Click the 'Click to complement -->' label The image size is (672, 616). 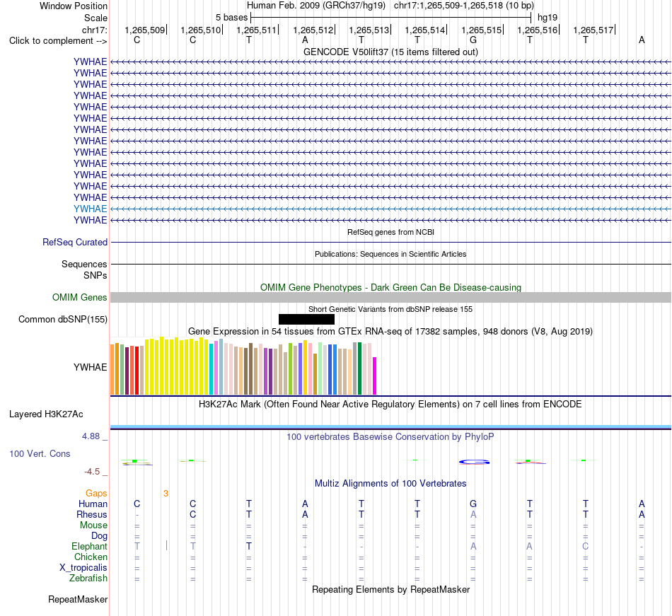[58, 41]
